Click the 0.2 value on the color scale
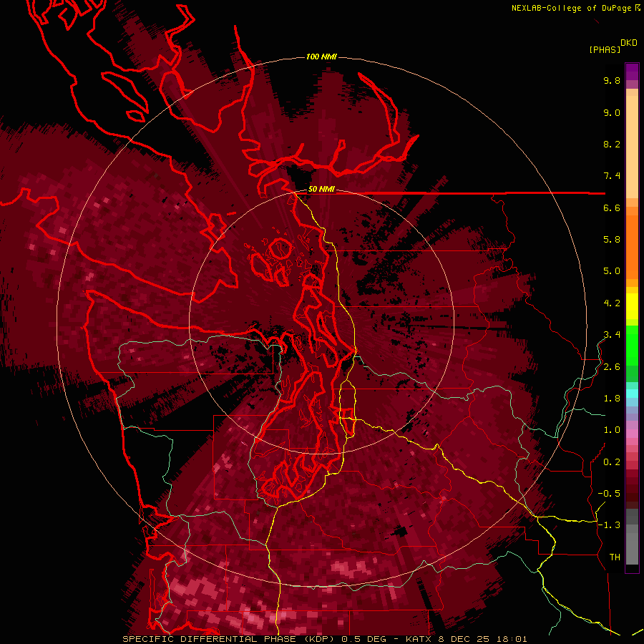The image size is (644, 644). (612, 462)
